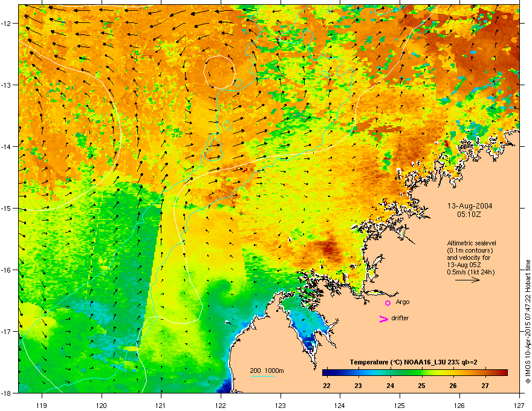Click the 'Argo' legend label
532x411 pixels.
click(x=403, y=302)
